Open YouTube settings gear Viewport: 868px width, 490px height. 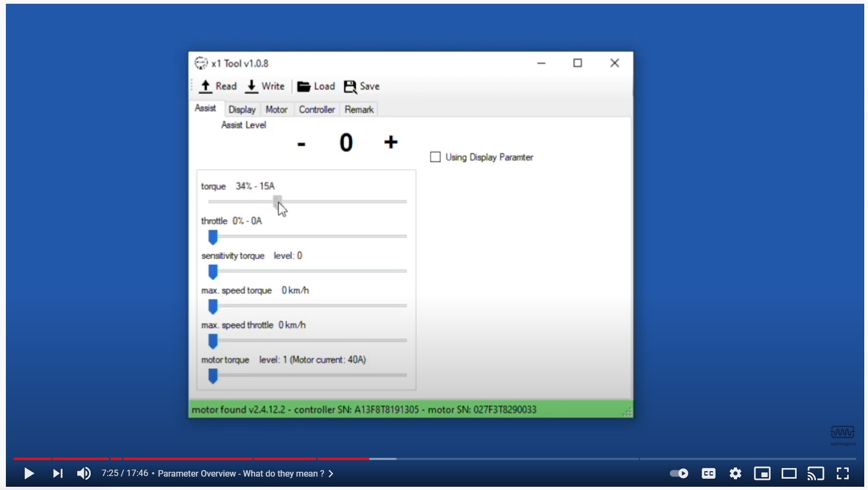(x=735, y=473)
